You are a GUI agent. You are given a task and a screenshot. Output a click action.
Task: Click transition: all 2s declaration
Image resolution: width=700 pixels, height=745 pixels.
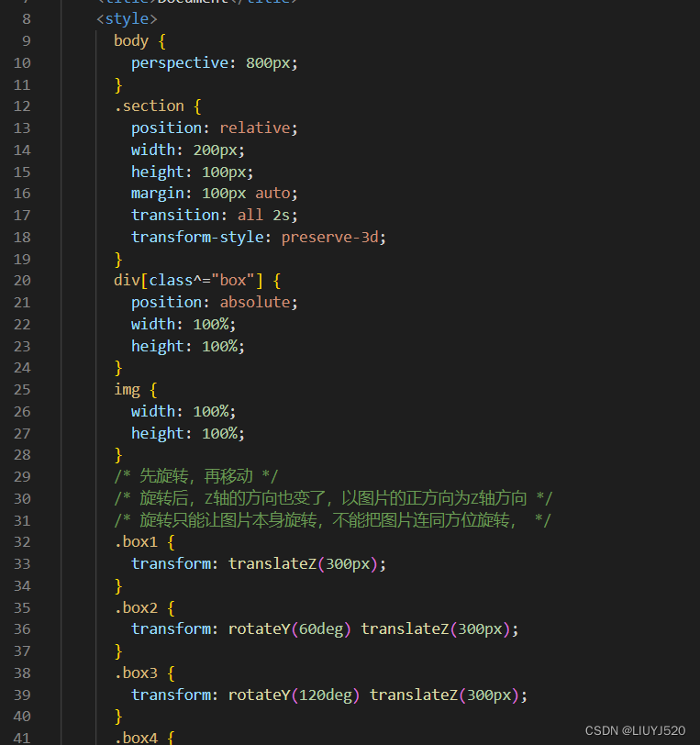(x=215, y=216)
